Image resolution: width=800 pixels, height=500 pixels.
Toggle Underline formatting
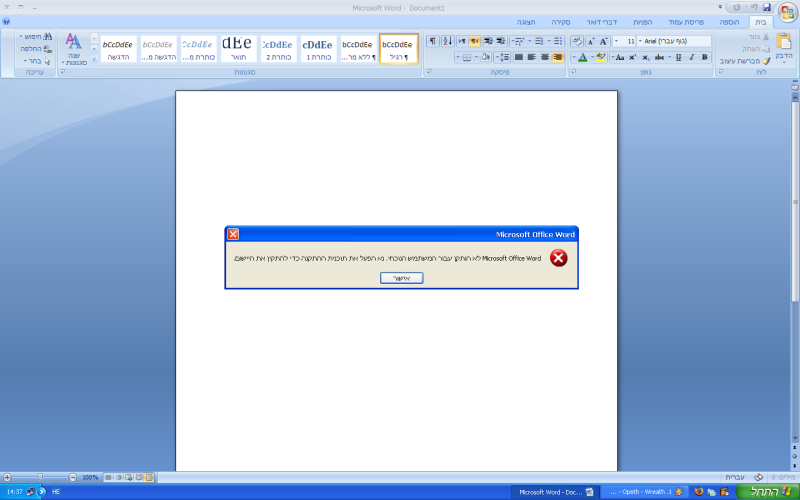click(x=679, y=57)
